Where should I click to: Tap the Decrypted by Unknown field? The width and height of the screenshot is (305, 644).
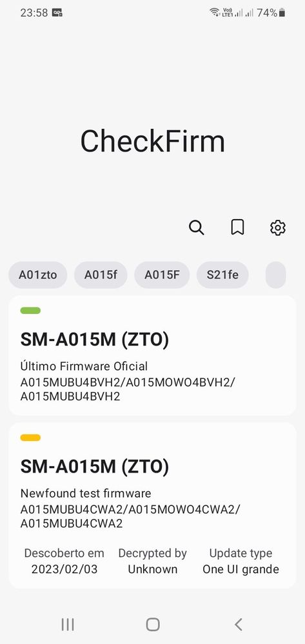[152, 561]
